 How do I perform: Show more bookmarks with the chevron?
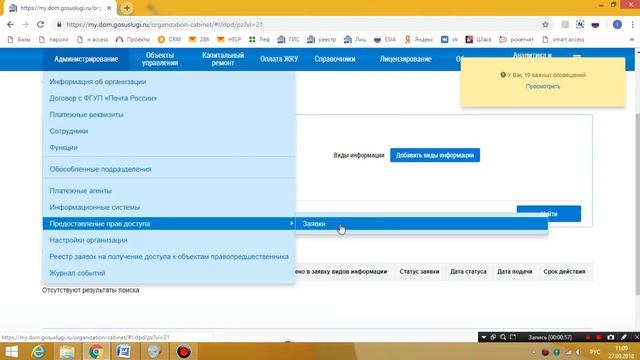click(632, 40)
